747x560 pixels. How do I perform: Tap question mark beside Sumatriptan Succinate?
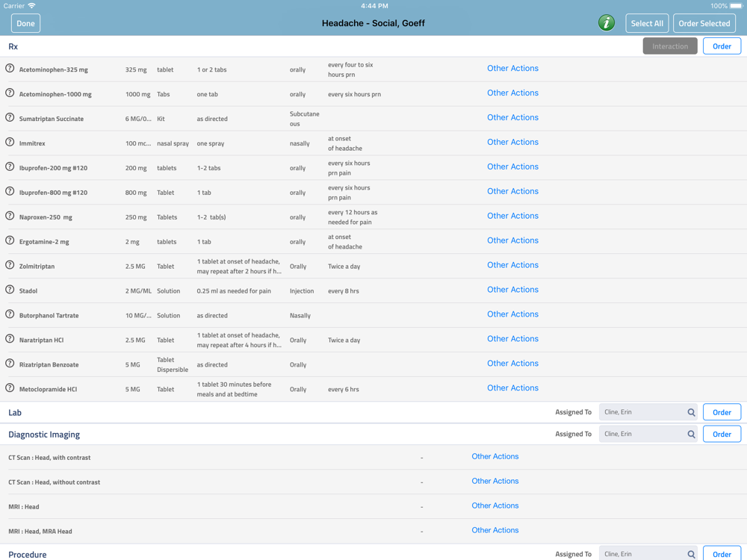(10, 118)
